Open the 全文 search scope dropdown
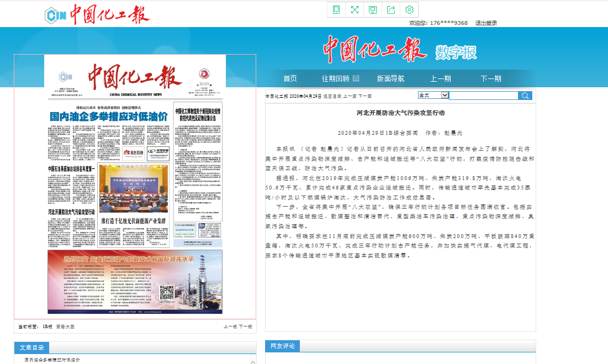608x364 pixels. coord(433,96)
